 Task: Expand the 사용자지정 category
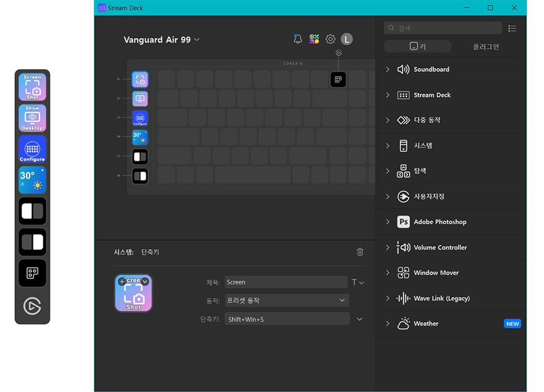click(388, 197)
